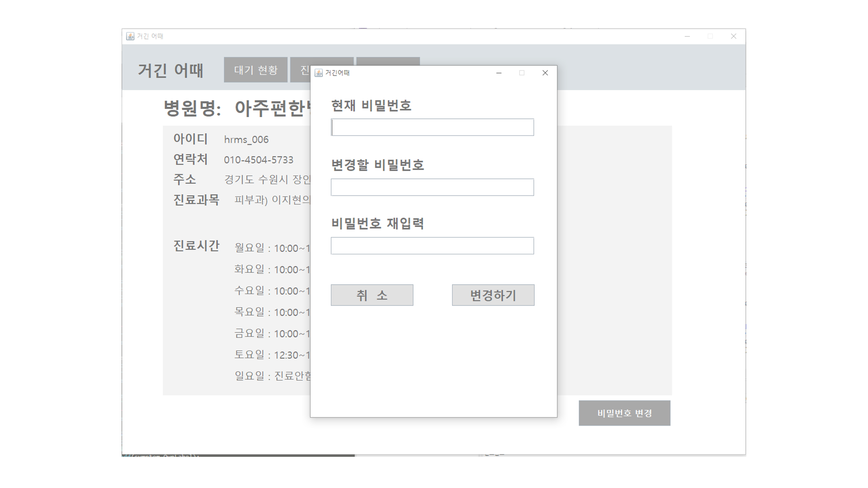
Task: Click the 변경할 비밀번호 input field
Action: tap(432, 187)
